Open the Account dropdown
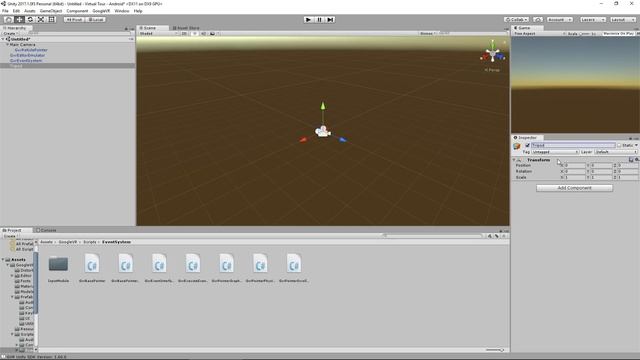 coord(559,20)
